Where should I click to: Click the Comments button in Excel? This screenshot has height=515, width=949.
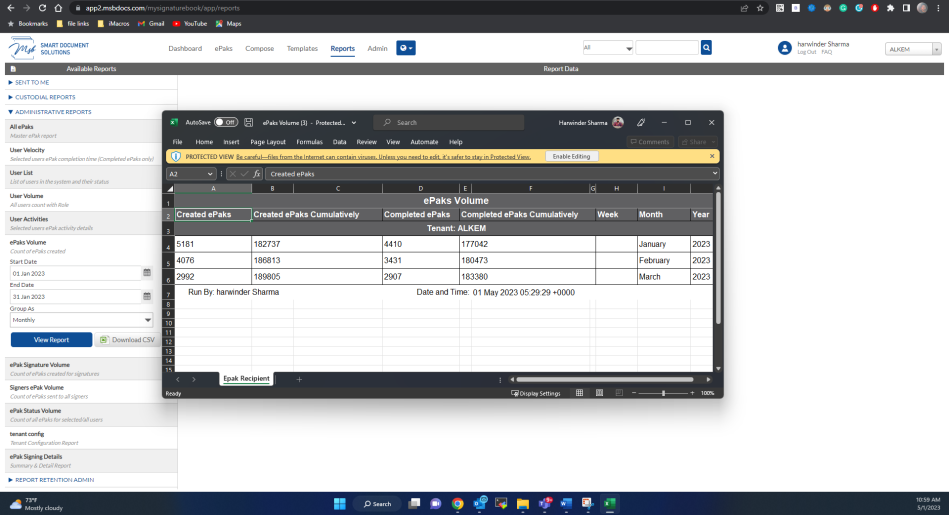coord(650,142)
